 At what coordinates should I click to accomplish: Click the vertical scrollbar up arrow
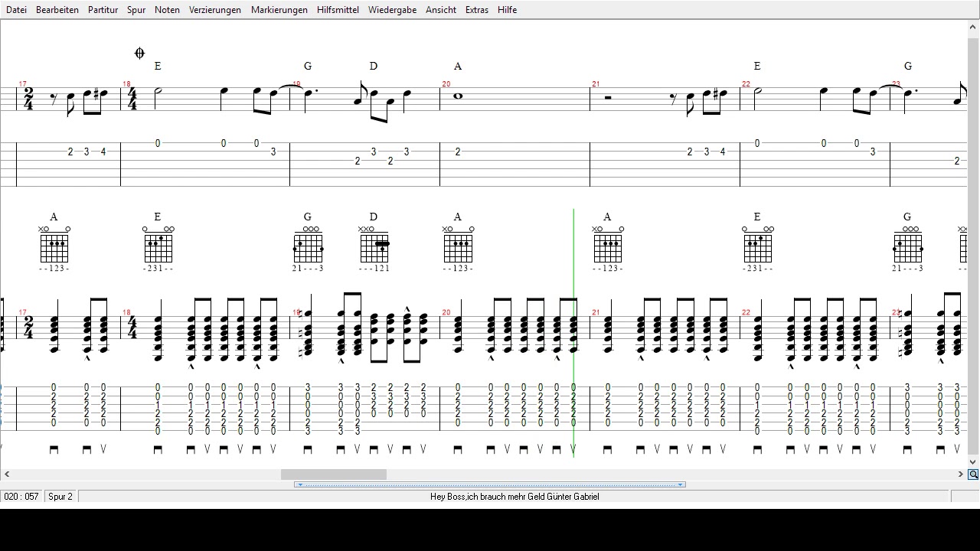point(973,28)
